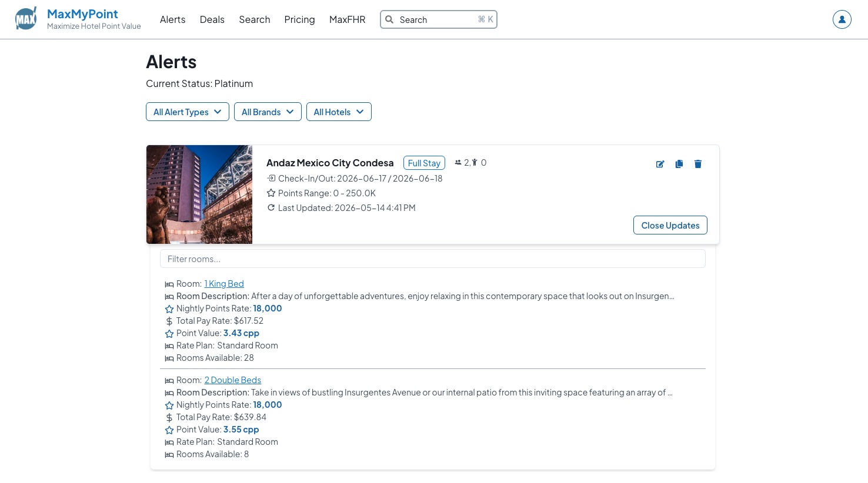Open the All Alert Types dropdown
868x483 pixels.
point(188,112)
